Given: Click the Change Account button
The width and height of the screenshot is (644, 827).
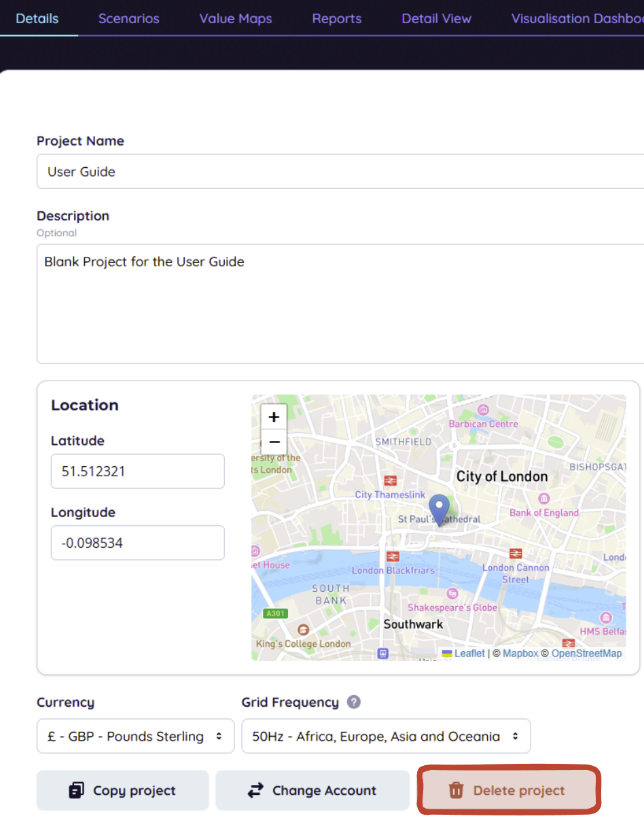Looking at the screenshot, I should click(312, 790).
